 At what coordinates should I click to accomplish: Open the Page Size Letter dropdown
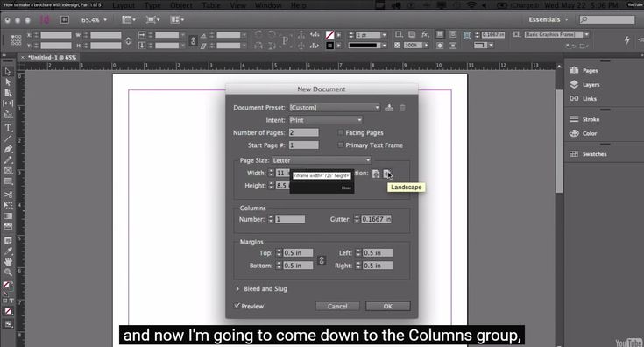click(x=322, y=160)
